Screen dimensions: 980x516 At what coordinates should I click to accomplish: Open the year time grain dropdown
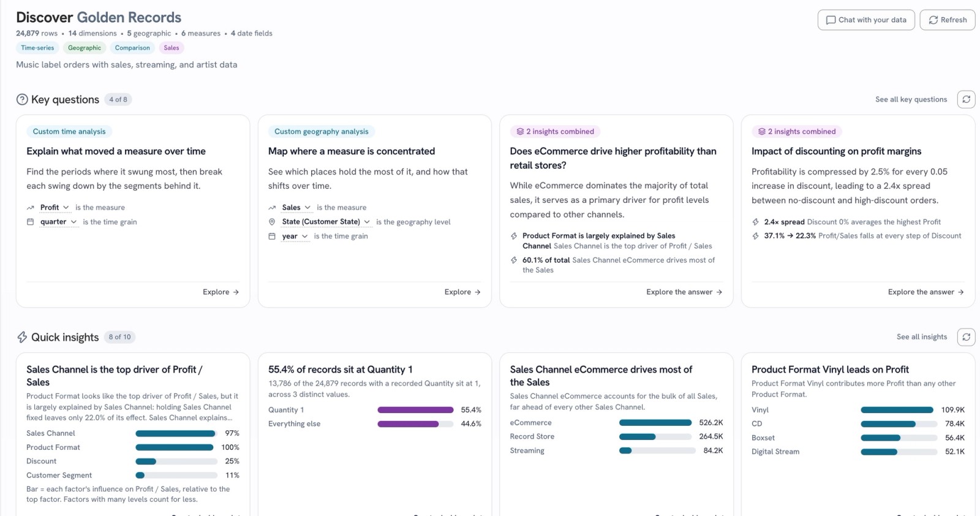(295, 236)
